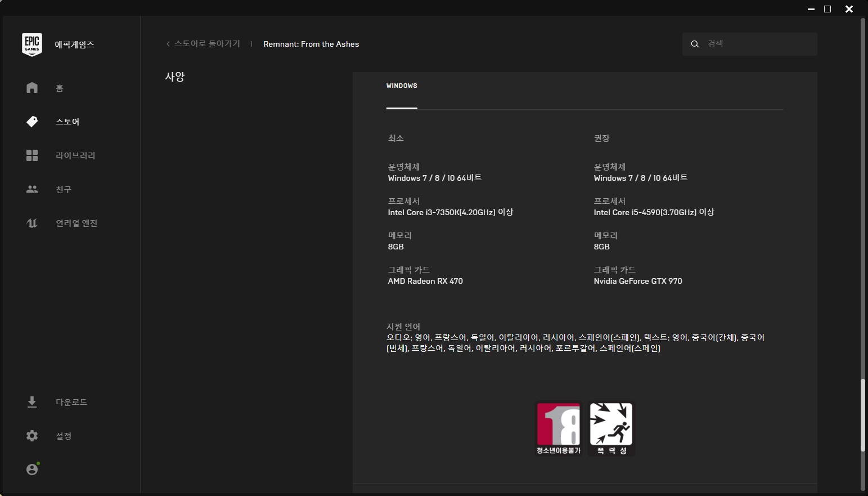Open Friends people icon
This screenshot has height=496, width=868.
32,189
